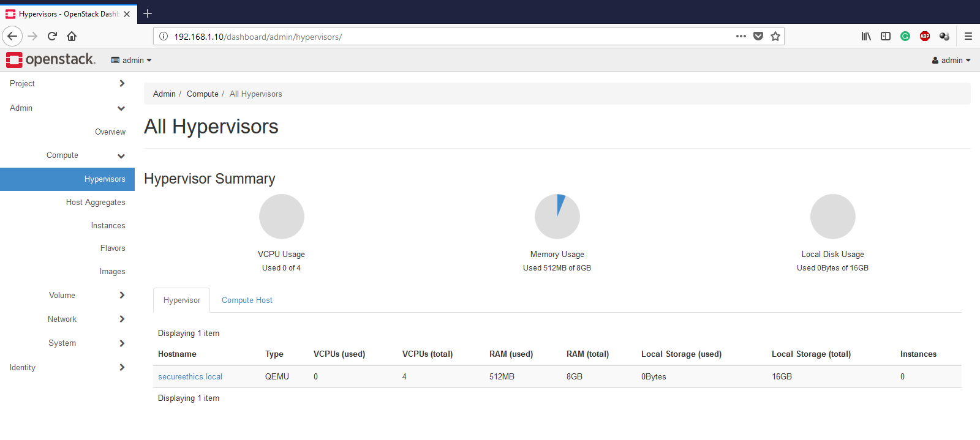This screenshot has height=440, width=980.
Task: Select the Hypervisor tab
Action: [x=182, y=300]
